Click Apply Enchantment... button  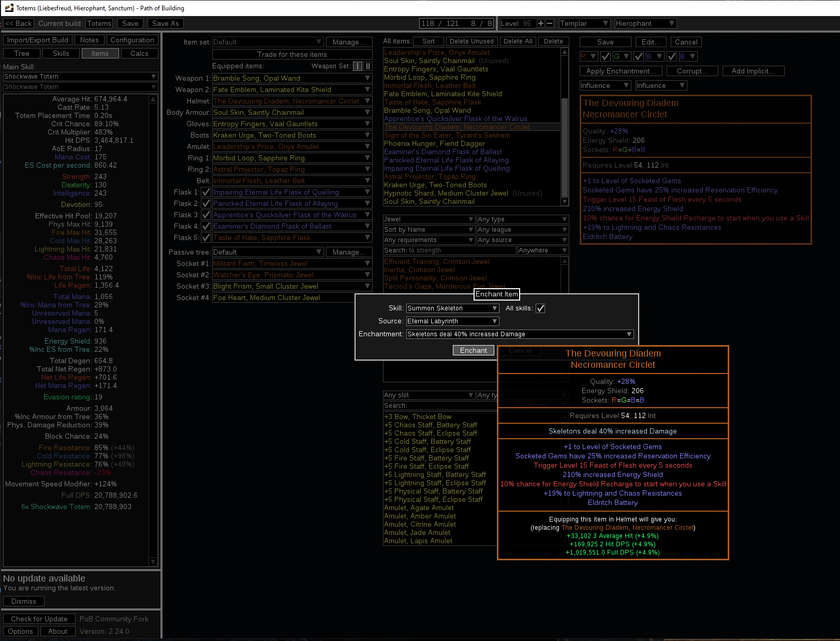click(621, 71)
